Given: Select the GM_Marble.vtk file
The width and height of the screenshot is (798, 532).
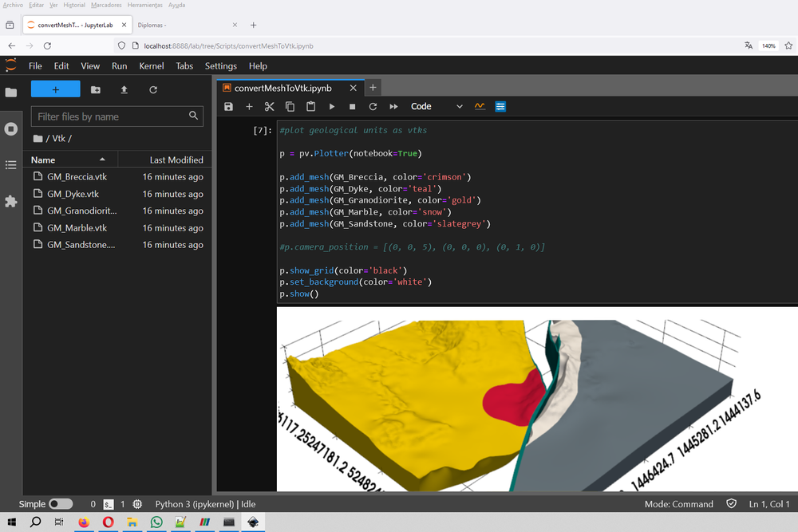Looking at the screenshot, I should click(x=117, y=228).
